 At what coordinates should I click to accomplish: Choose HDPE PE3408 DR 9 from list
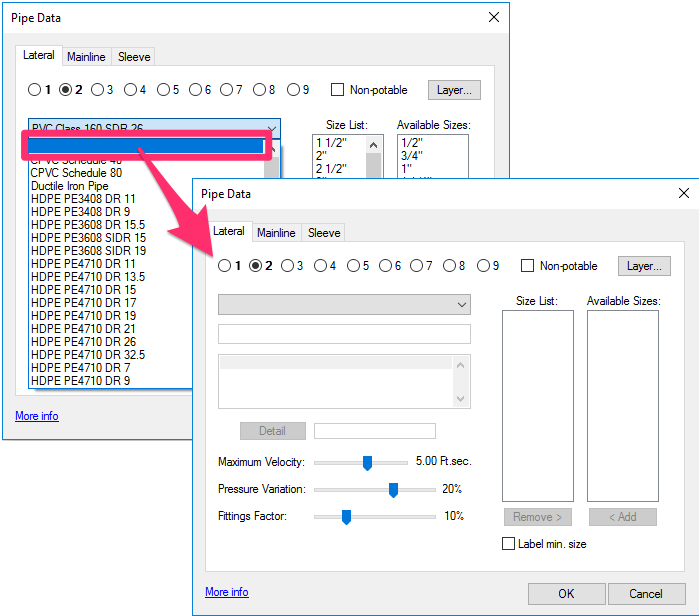[81, 212]
